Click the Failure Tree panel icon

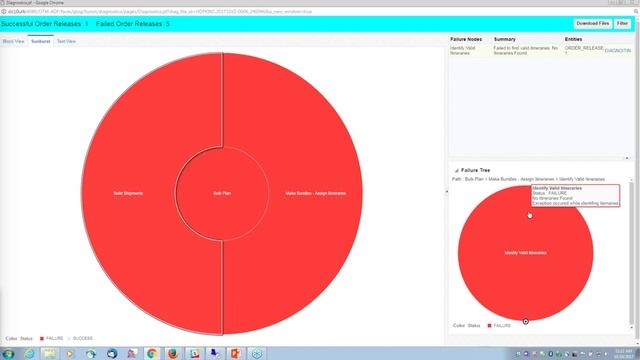click(456, 170)
